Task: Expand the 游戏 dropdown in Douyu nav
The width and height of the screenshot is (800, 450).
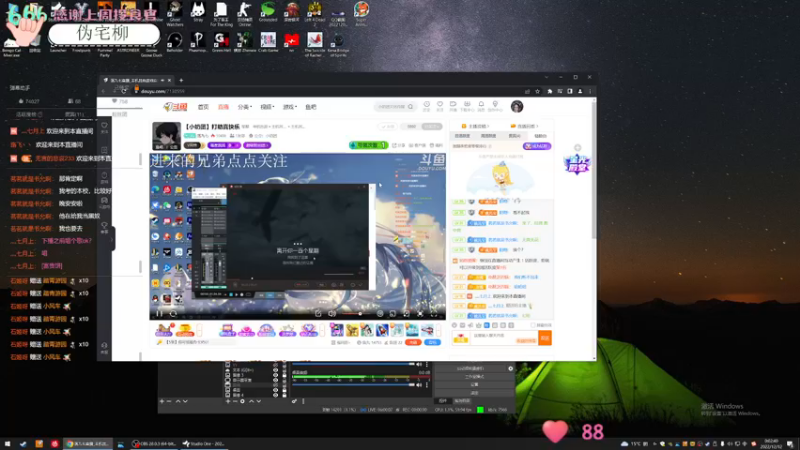Action: point(289,107)
